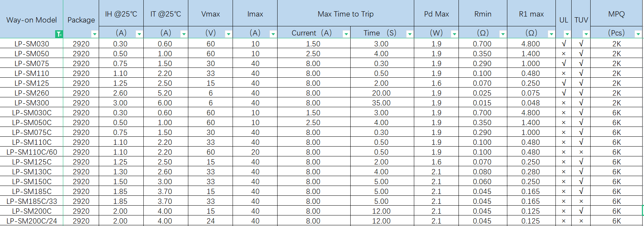Open the Time (S) filter dropdown
Image resolution: width=644 pixels, height=226 pixels.
(x=410, y=34)
